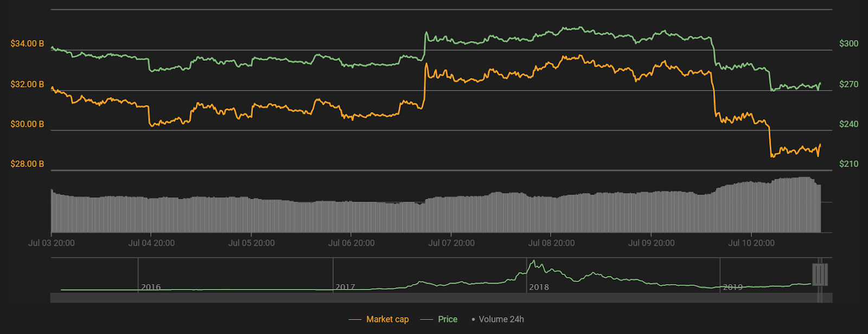Screen dimensions: 868x334
Task: Click the 2018 price peak in the navigator
Action: pyautogui.click(x=534, y=261)
